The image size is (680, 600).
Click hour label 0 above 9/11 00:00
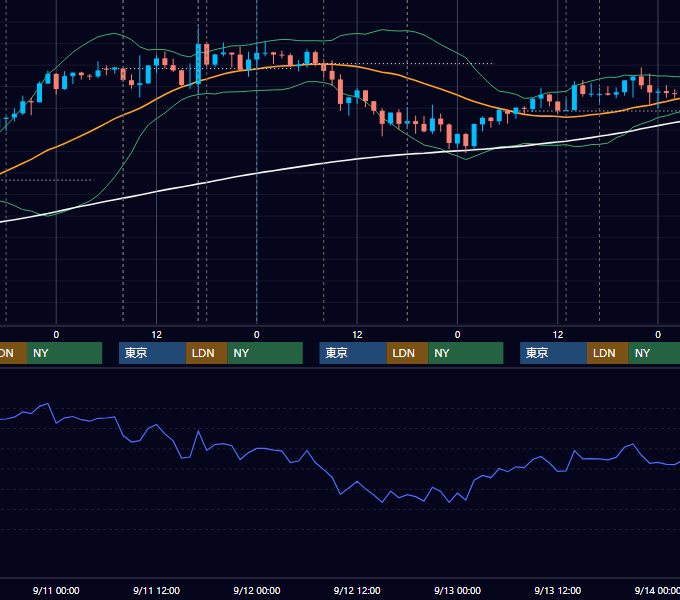(x=56, y=335)
